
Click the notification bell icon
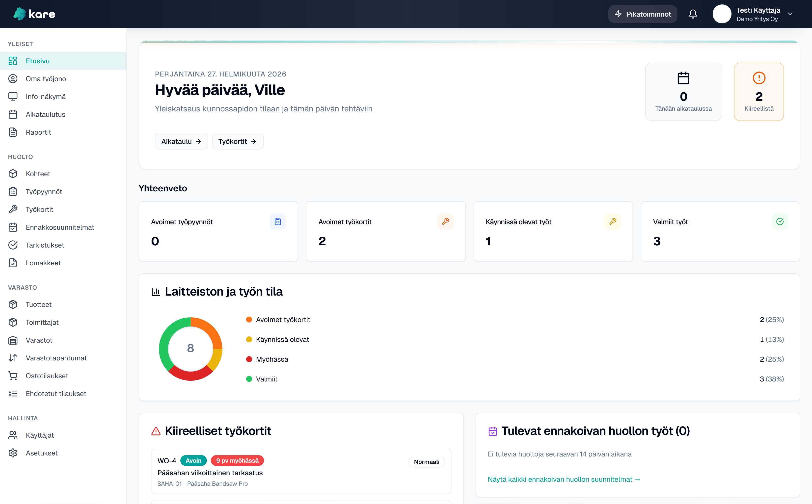[x=693, y=14]
